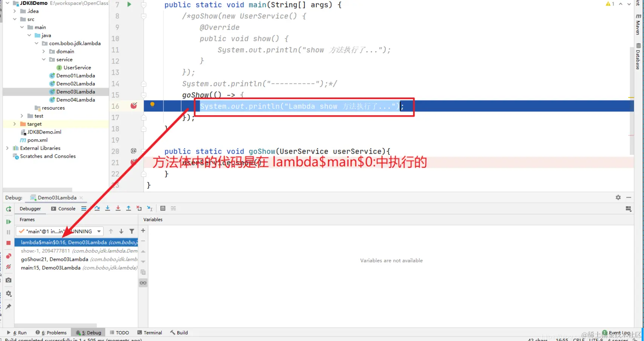Screen dimensions: 644x341
Task: Open TODO tool window button
Action: click(x=119, y=333)
